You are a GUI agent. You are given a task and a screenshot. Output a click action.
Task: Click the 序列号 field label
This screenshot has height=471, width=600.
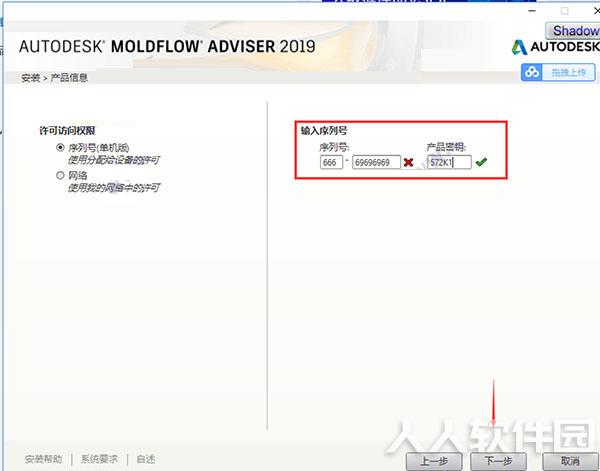tap(334, 147)
